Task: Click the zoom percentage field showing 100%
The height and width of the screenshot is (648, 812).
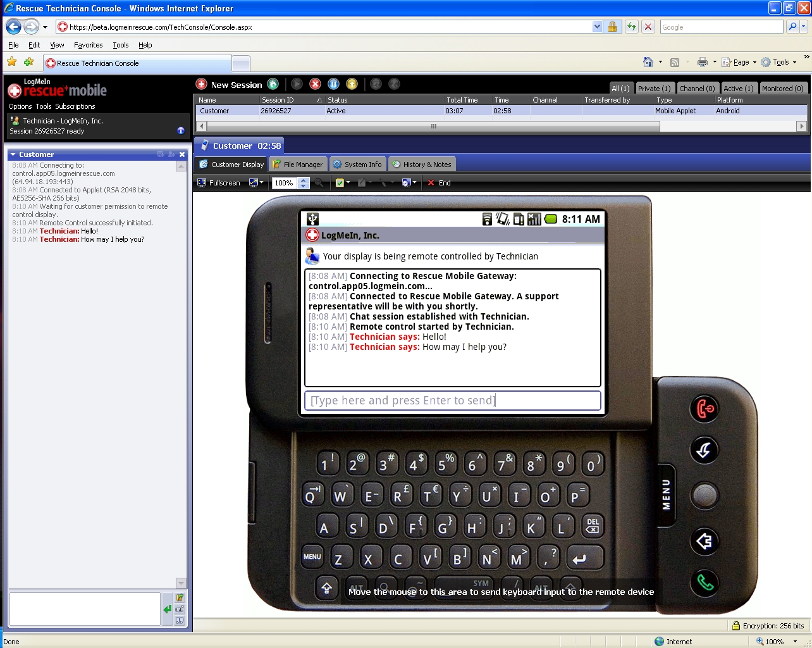Action: click(285, 183)
